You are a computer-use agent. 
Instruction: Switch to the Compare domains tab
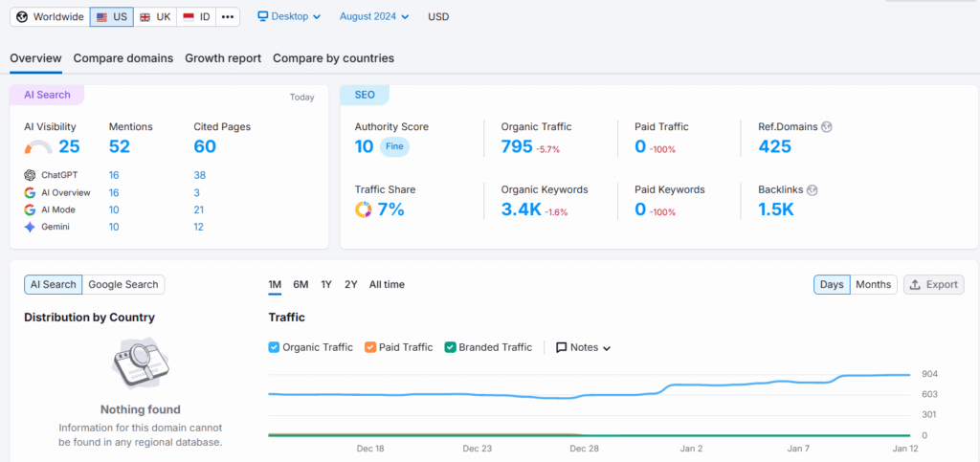123,58
